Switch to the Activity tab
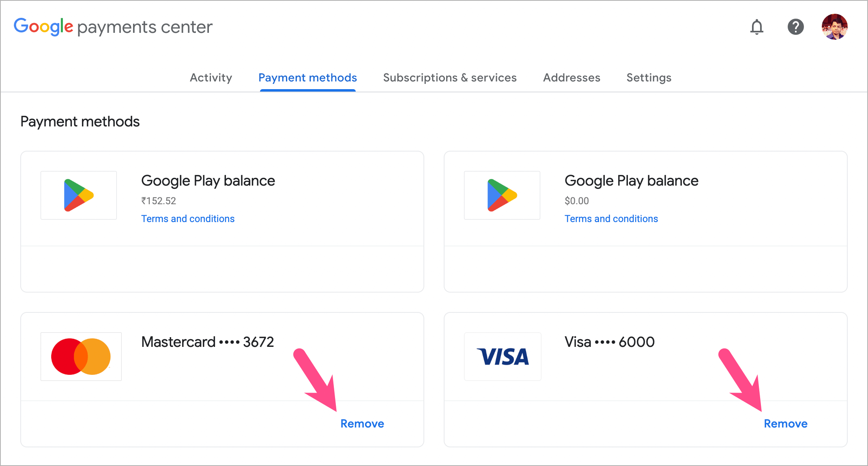Viewport: 868px width, 466px height. tap(211, 77)
